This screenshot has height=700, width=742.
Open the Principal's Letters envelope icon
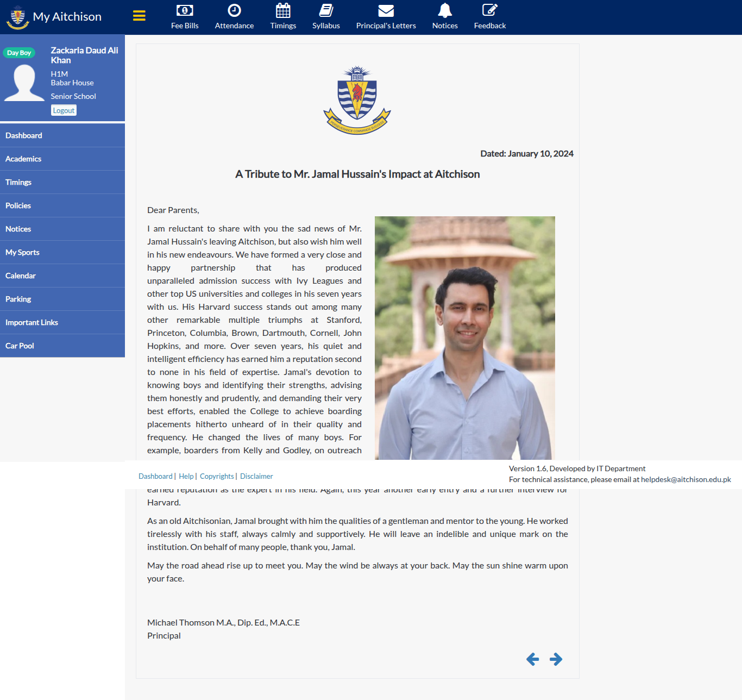[x=386, y=10]
